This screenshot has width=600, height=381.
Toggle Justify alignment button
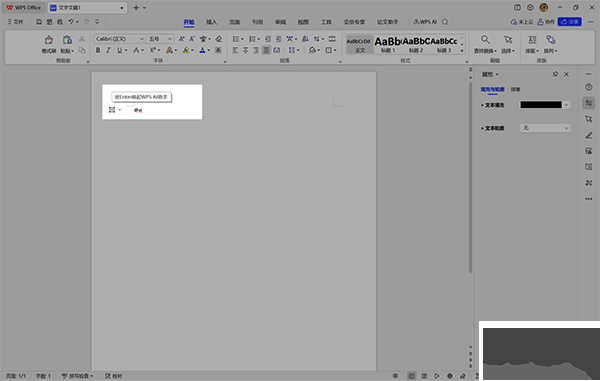[266, 50]
